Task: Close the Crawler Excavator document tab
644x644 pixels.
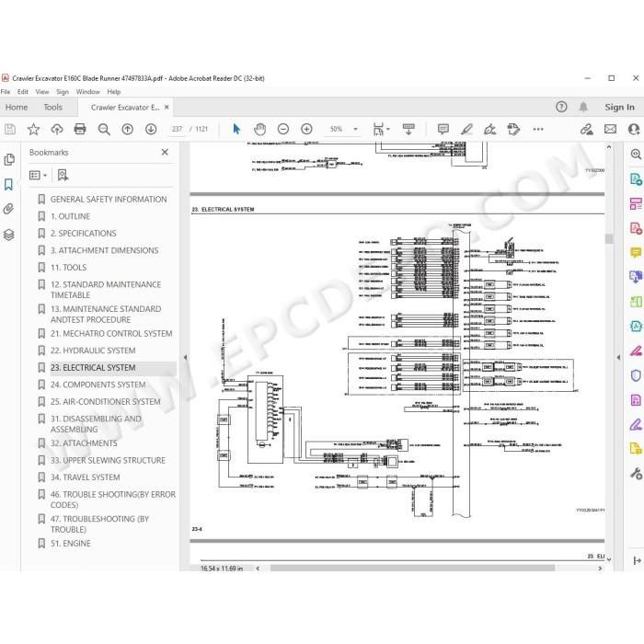Action: tap(167, 108)
